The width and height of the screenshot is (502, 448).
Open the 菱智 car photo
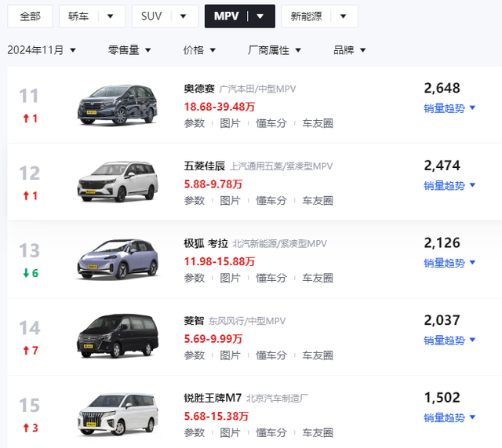point(118,337)
